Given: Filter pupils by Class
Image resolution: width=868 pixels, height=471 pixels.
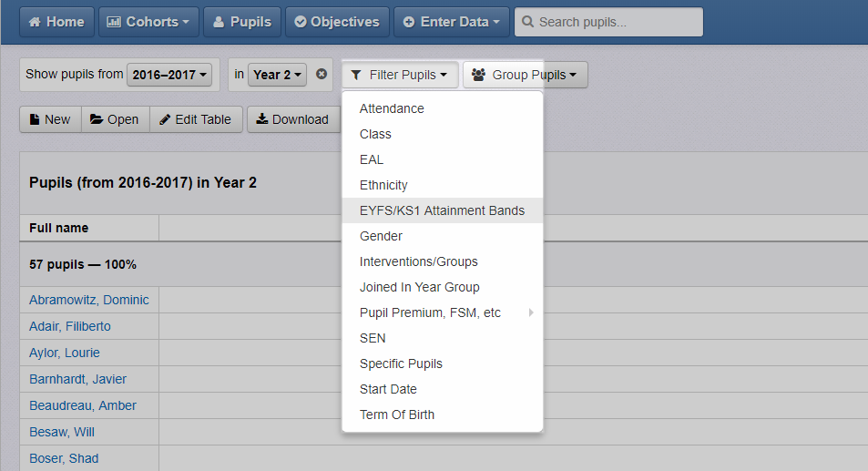Looking at the screenshot, I should (443, 134).
